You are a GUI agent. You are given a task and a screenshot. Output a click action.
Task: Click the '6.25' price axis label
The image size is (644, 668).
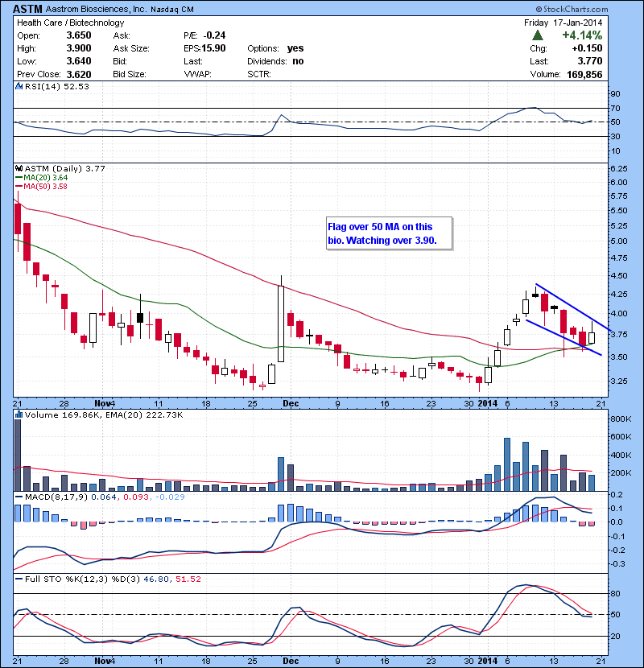click(619, 169)
